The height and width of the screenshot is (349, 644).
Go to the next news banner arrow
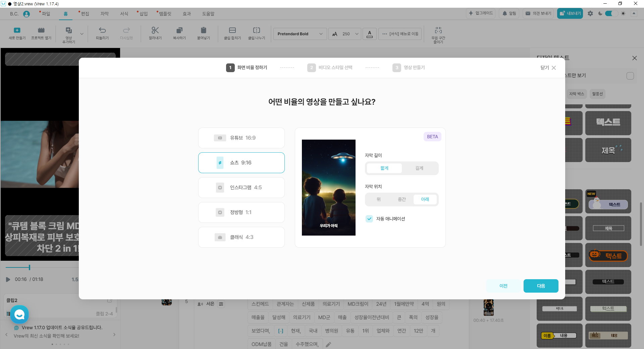pyautogui.click(x=114, y=335)
